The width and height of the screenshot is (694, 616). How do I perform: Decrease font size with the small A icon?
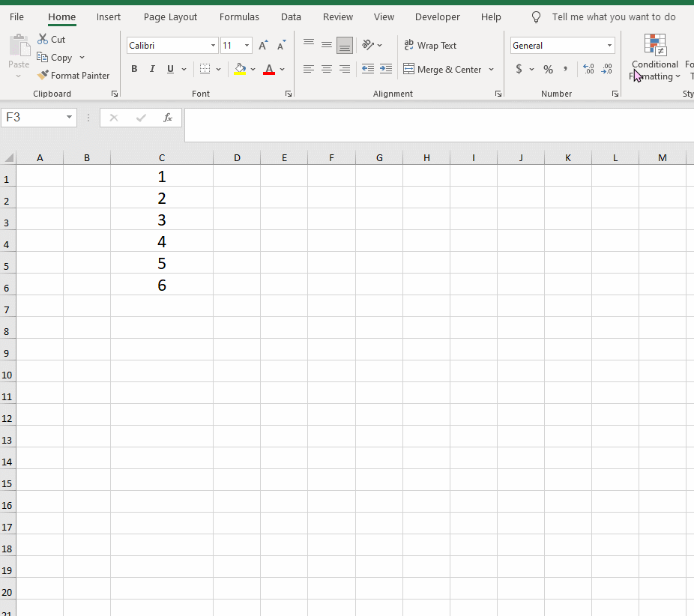[281, 45]
